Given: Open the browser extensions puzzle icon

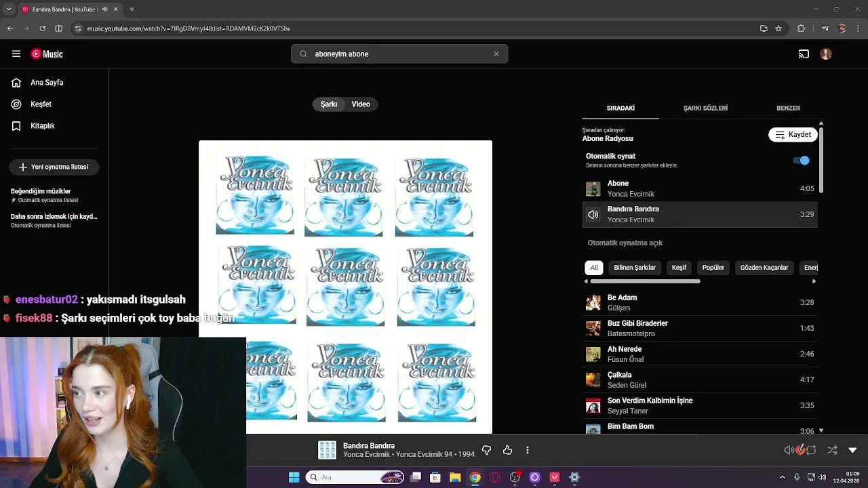Looking at the screenshot, I should pos(801,28).
